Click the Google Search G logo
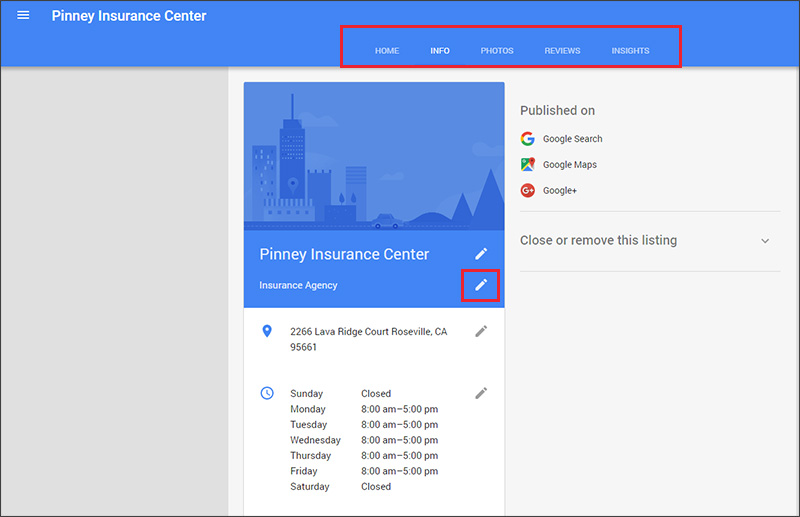 click(x=528, y=139)
